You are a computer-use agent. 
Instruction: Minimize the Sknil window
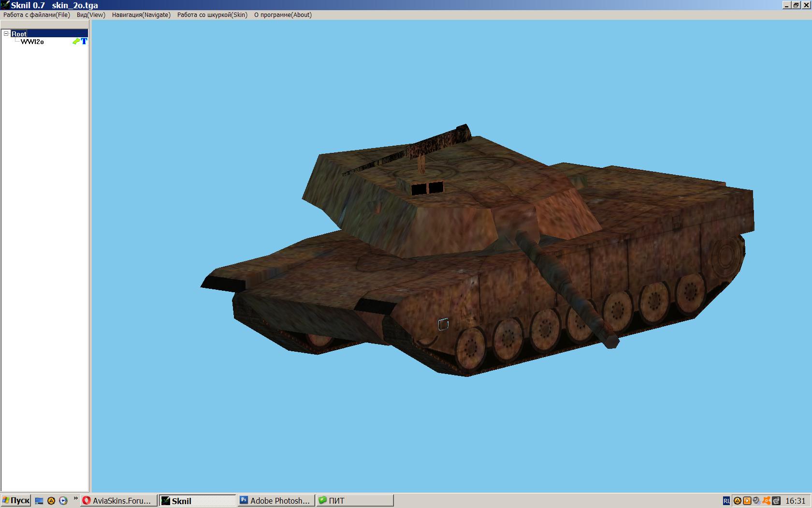[786, 5]
